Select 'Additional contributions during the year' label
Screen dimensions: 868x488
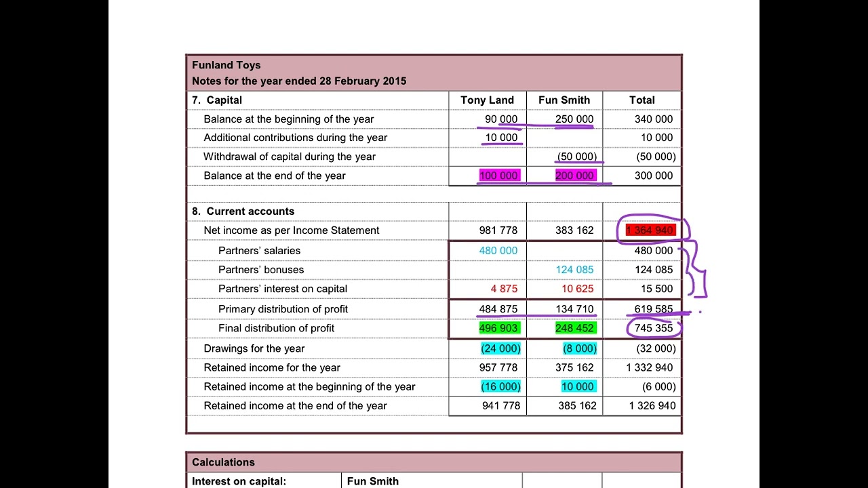click(x=296, y=138)
